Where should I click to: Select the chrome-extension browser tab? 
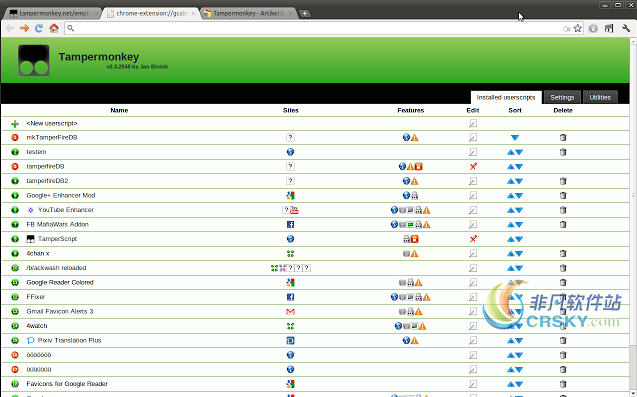(x=151, y=13)
